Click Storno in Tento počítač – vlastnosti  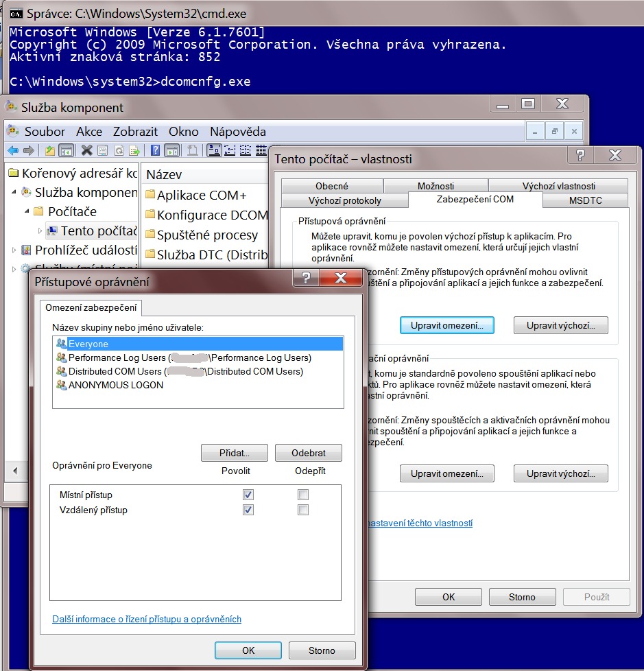click(522, 597)
